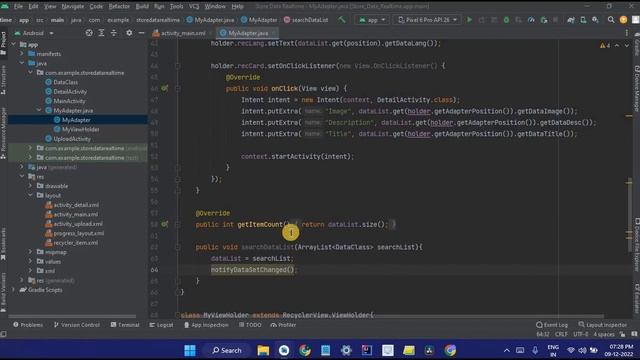Open the VCS menu

(x=194, y=7)
